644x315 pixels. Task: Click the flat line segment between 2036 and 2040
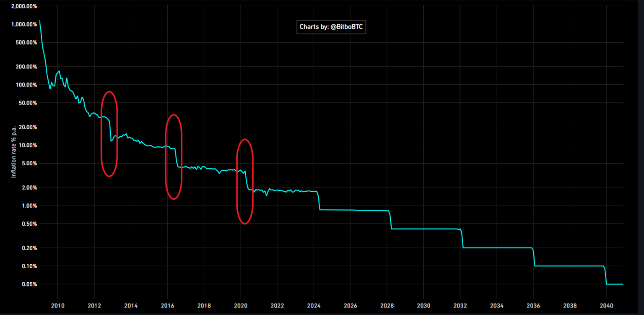(570, 266)
